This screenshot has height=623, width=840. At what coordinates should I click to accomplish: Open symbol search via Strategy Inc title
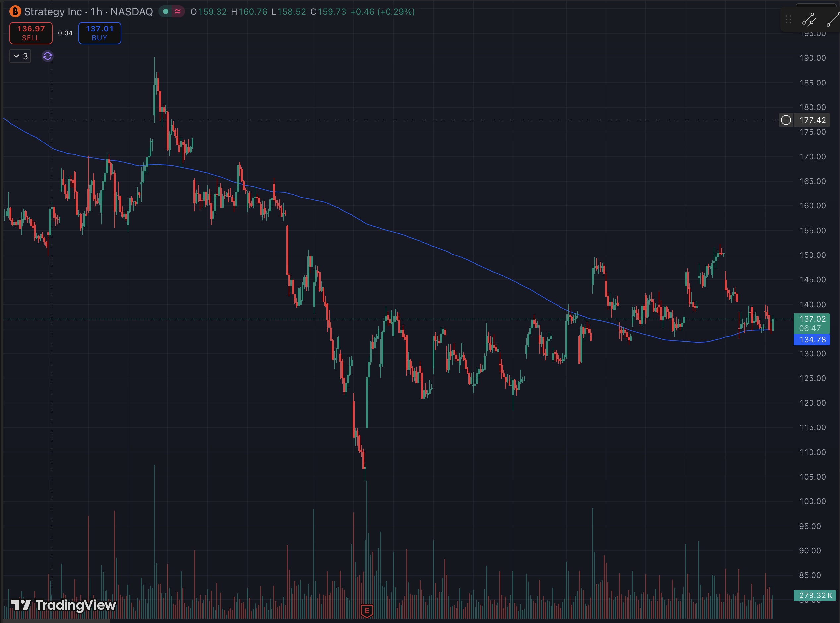[x=53, y=12]
